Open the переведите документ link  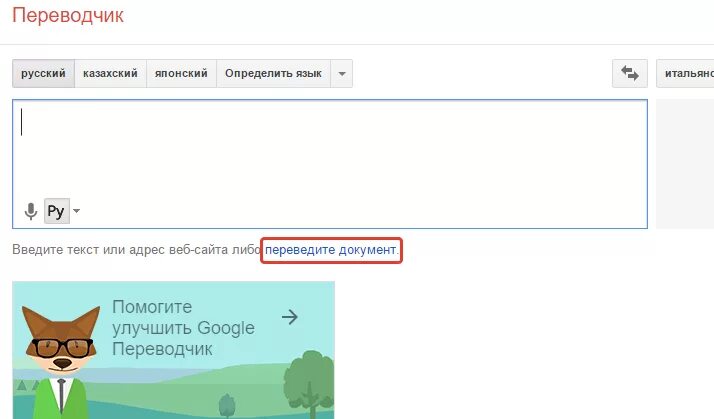(331, 250)
